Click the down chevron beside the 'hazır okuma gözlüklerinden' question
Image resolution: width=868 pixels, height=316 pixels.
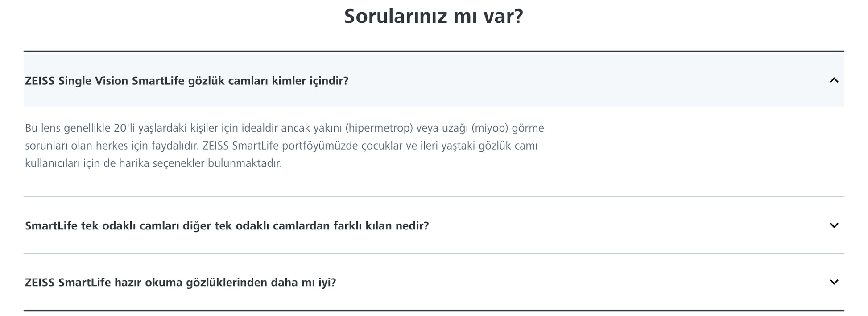click(x=833, y=282)
